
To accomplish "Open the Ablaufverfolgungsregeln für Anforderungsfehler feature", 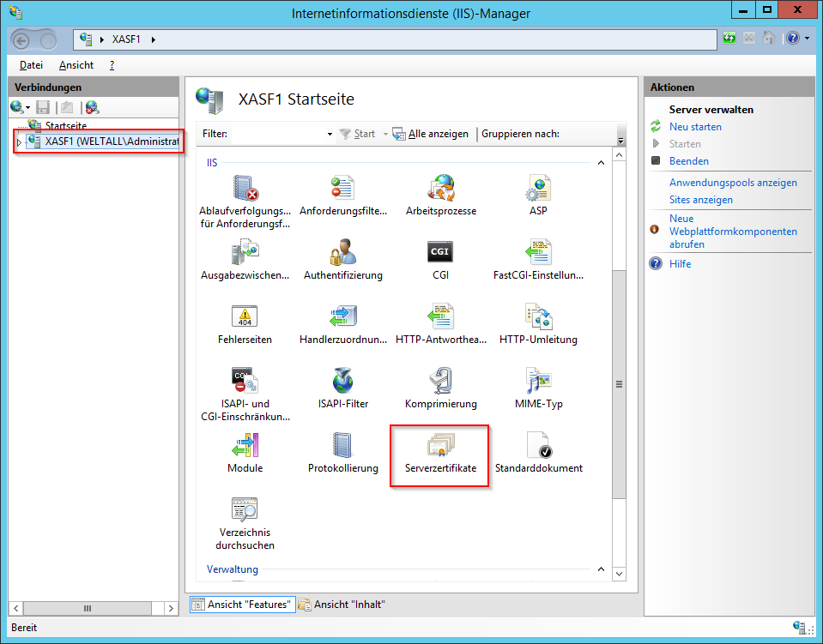I will 245,202.
